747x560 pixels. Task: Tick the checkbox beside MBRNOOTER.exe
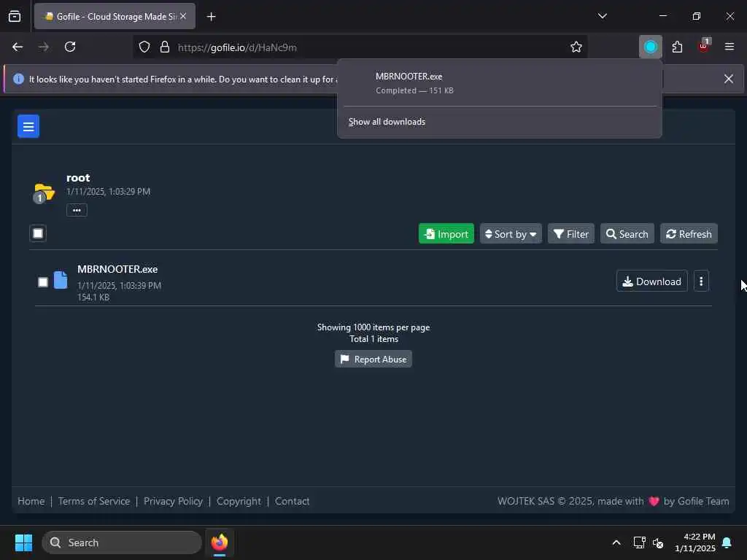(x=43, y=282)
